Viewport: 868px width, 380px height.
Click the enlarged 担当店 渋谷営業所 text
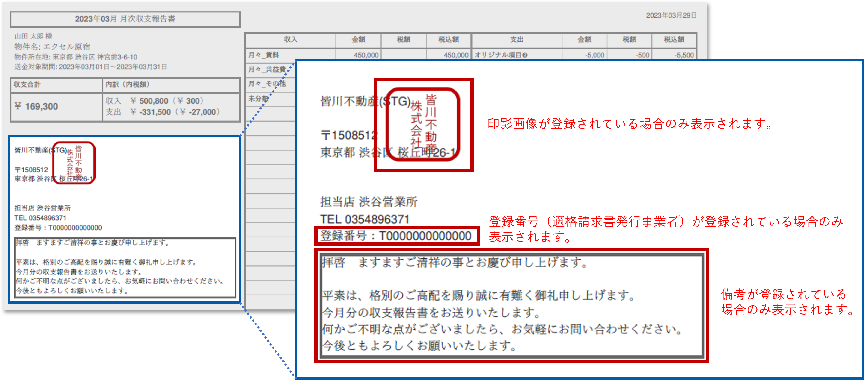tap(369, 202)
